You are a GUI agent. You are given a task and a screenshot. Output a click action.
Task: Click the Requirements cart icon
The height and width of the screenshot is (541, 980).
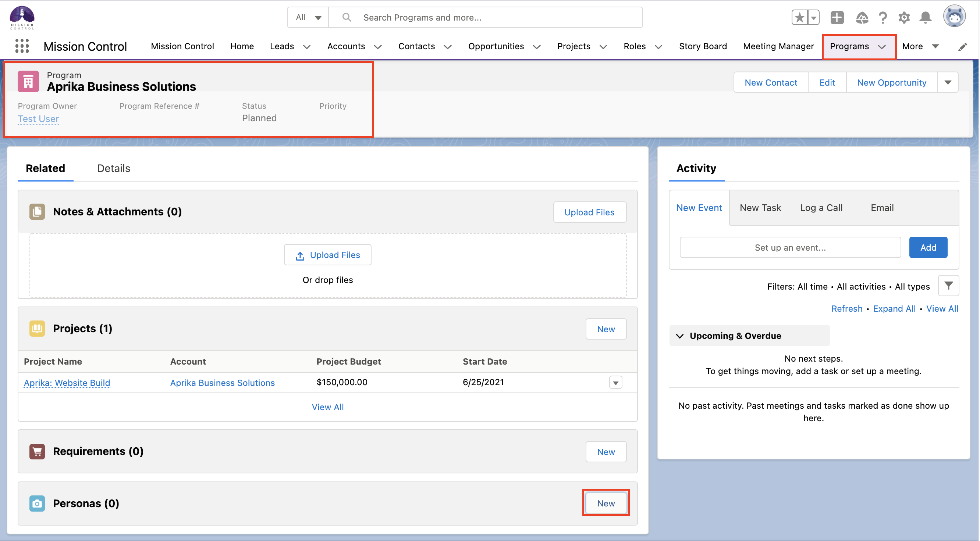click(x=37, y=451)
